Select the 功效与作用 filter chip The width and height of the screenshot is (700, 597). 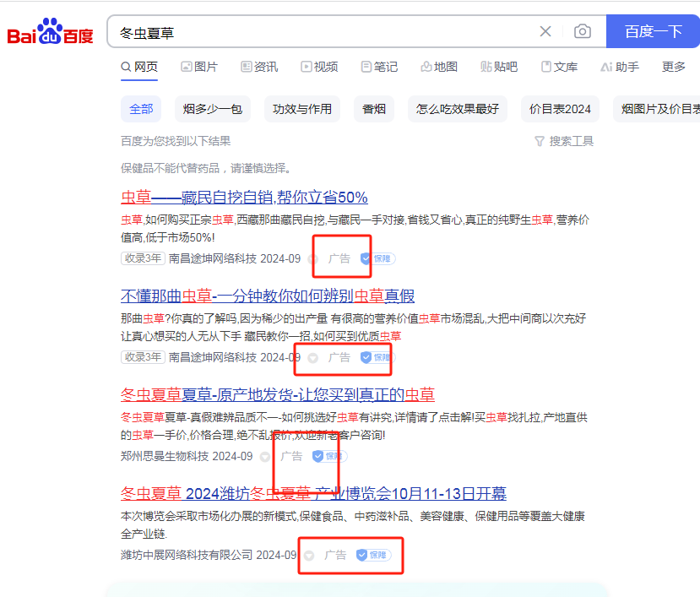click(x=301, y=109)
